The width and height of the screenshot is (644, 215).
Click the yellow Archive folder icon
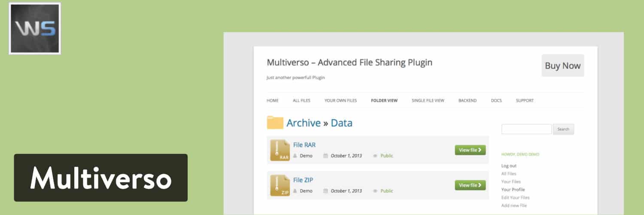275,123
